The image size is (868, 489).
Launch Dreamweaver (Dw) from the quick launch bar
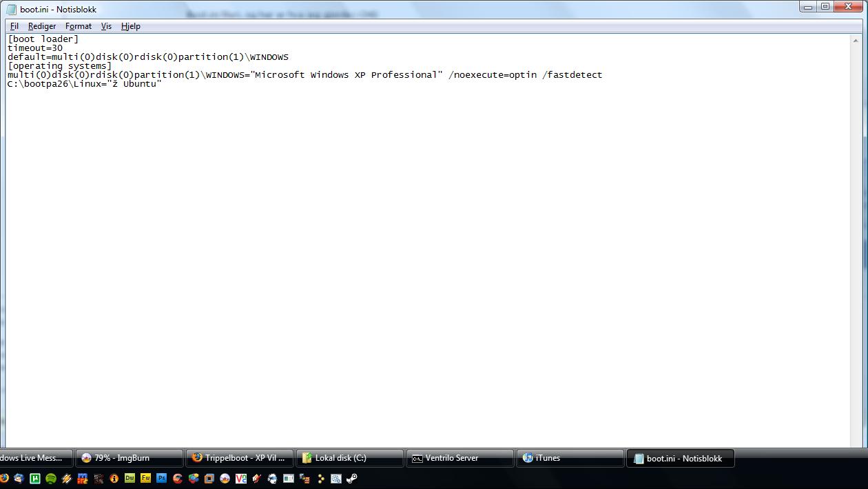130,478
